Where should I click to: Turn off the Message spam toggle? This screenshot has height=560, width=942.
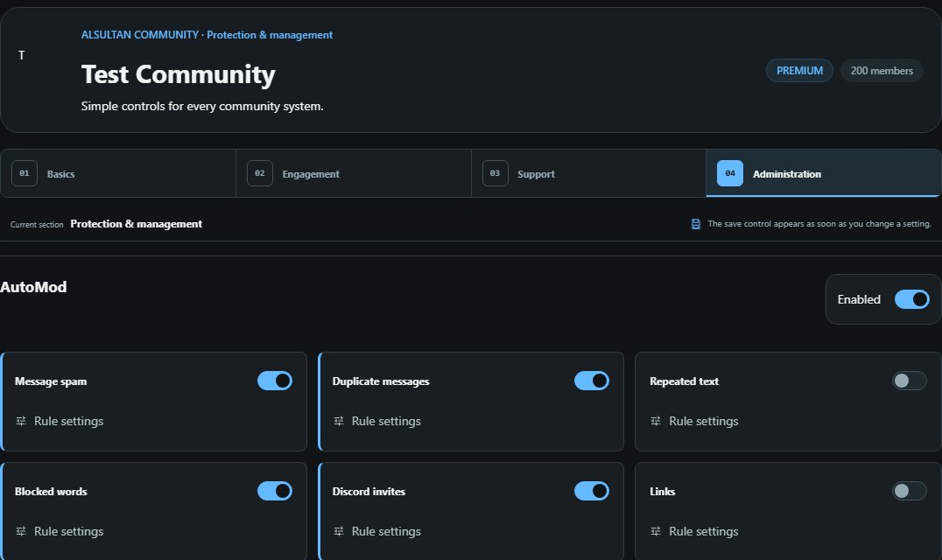point(275,381)
